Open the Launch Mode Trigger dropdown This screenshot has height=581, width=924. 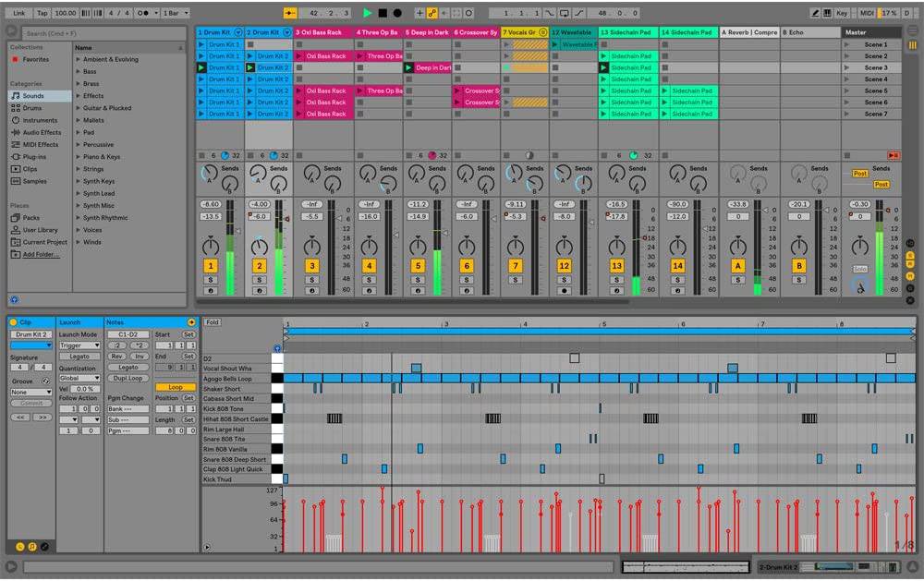[x=79, y=345]
